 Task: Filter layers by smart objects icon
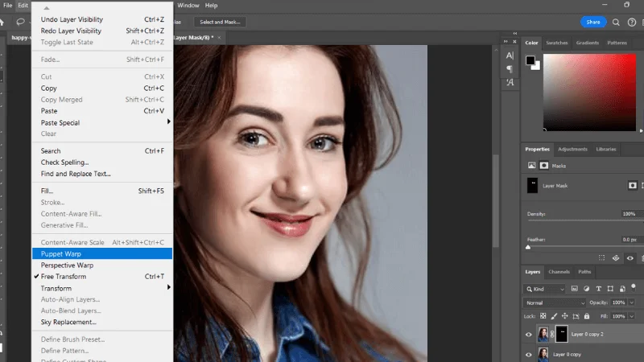click(x=622, y=289)
